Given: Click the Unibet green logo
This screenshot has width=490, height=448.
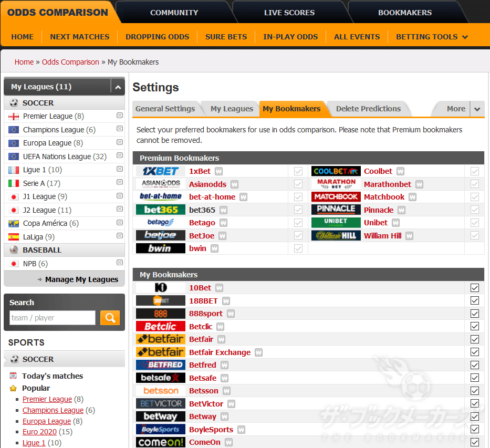Looking at the screenshot, I should (x=336, y=223).
